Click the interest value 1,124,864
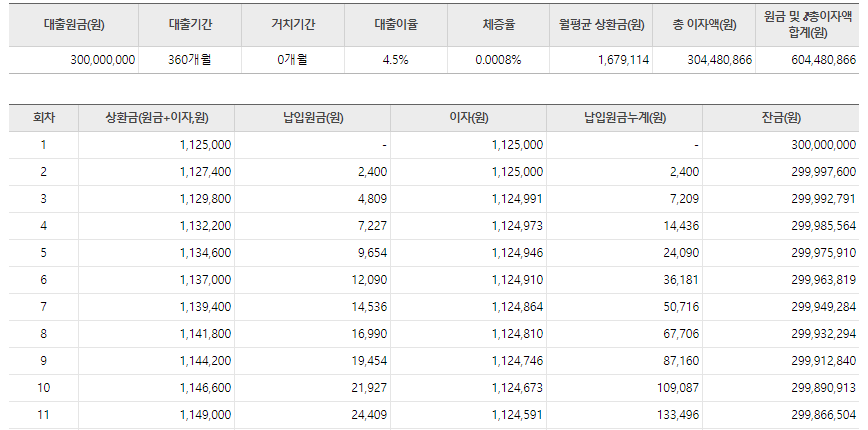Screen dimensions: 868x430 [x=518, y=307]
